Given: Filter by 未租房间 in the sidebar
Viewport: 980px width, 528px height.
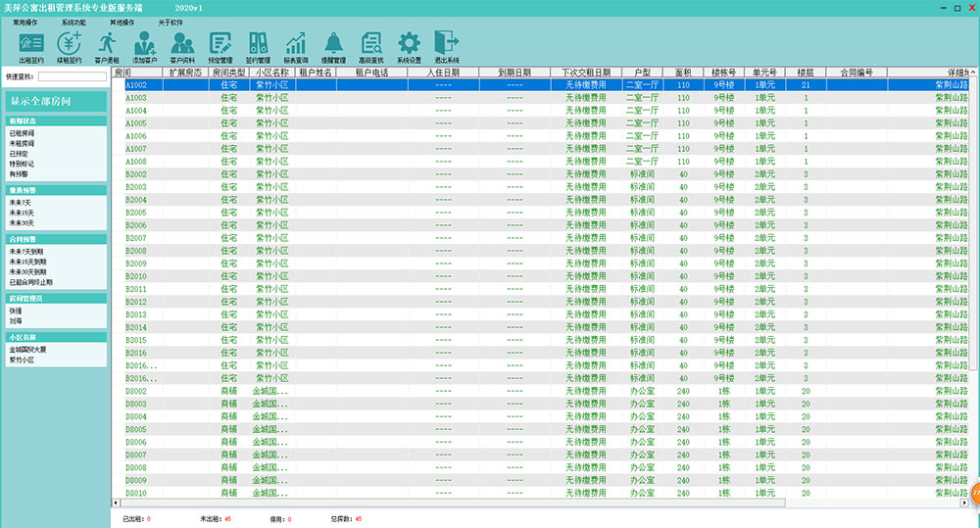Looking at the screenshot, I should (x=22, y=143).
